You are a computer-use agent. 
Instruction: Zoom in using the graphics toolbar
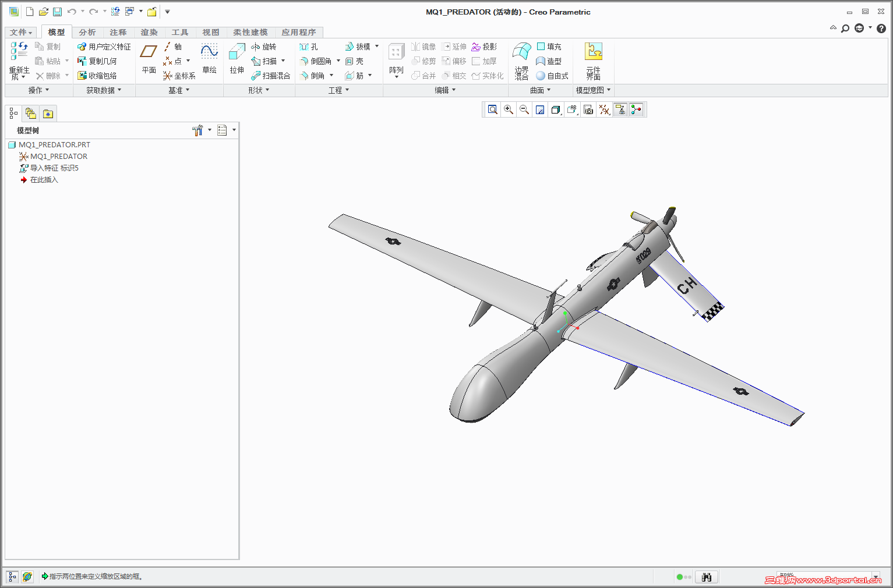coord(509,109)
